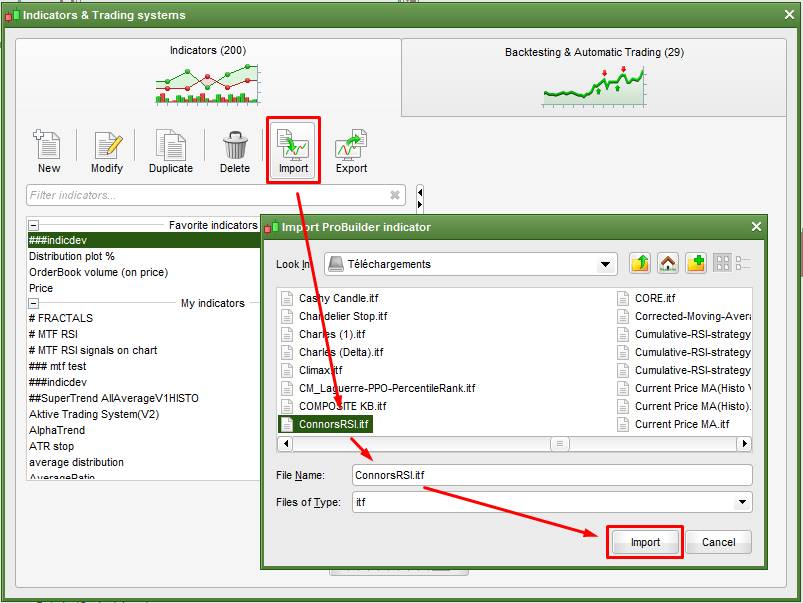Click the Duplicate indicator icon
This screenshot has height=603, width=803.
click(171, 145)
